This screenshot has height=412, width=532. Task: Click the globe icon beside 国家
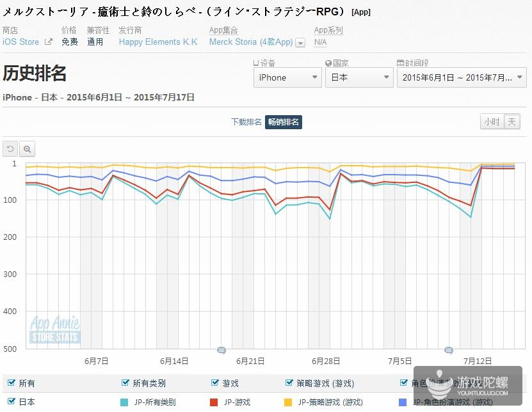[x=328, y=63]
